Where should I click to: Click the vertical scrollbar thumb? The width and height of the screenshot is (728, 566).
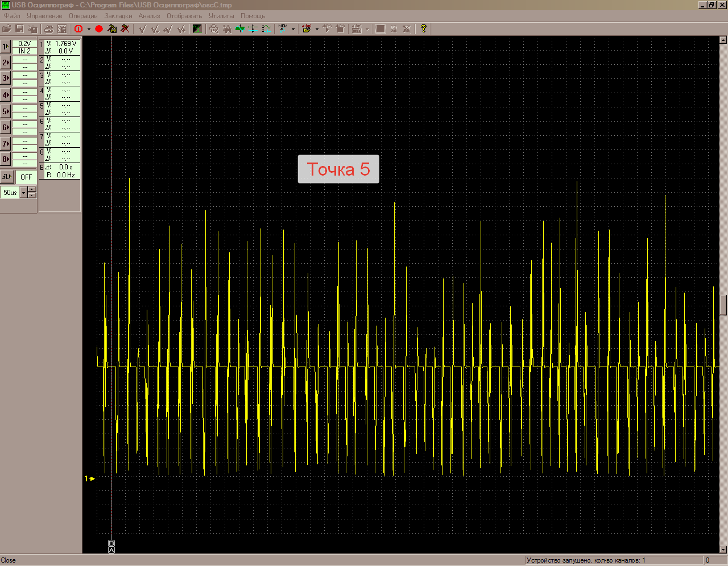723,305
